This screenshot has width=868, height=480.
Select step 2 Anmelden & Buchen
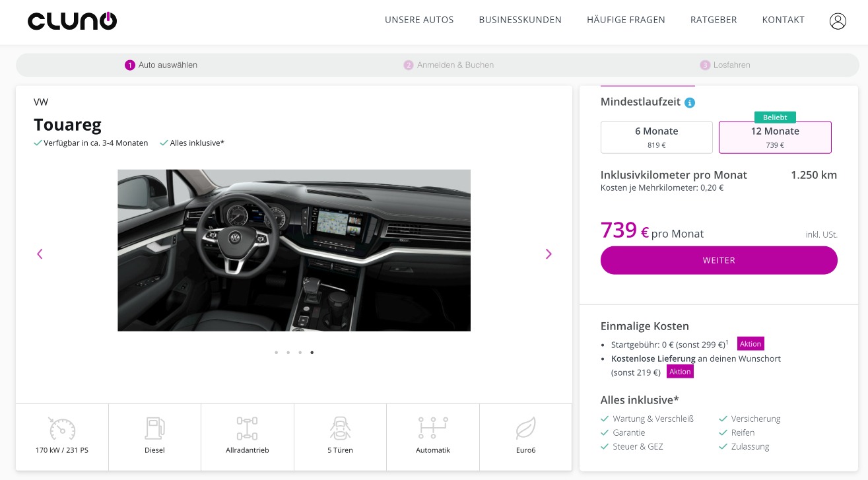[449, 65]
